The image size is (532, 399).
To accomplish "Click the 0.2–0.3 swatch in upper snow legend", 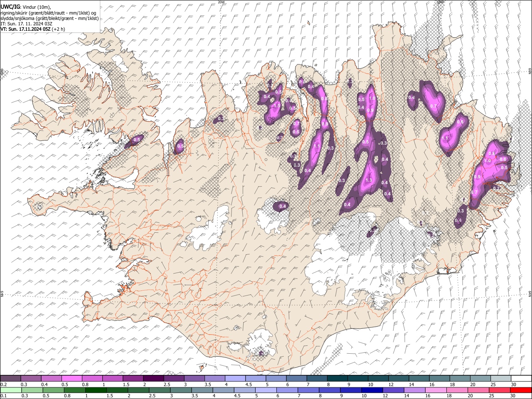I will 10,378.
